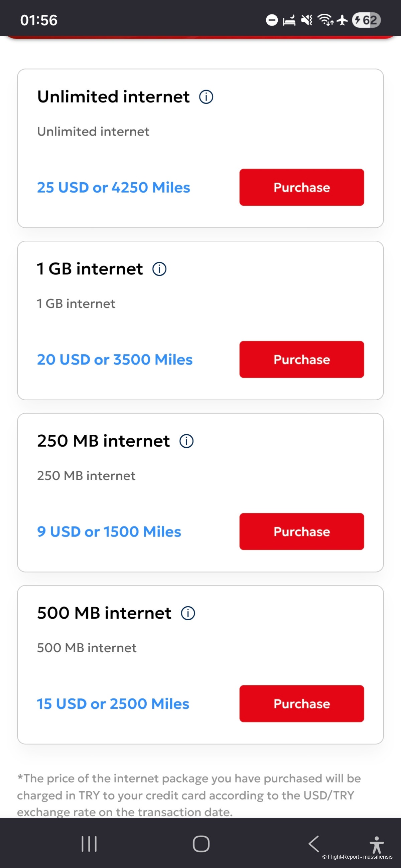The height and width of the screenshot is (868, 401).
Task: Tap the 9 USD or 1500 Miles price
Action: click(109, 532)
